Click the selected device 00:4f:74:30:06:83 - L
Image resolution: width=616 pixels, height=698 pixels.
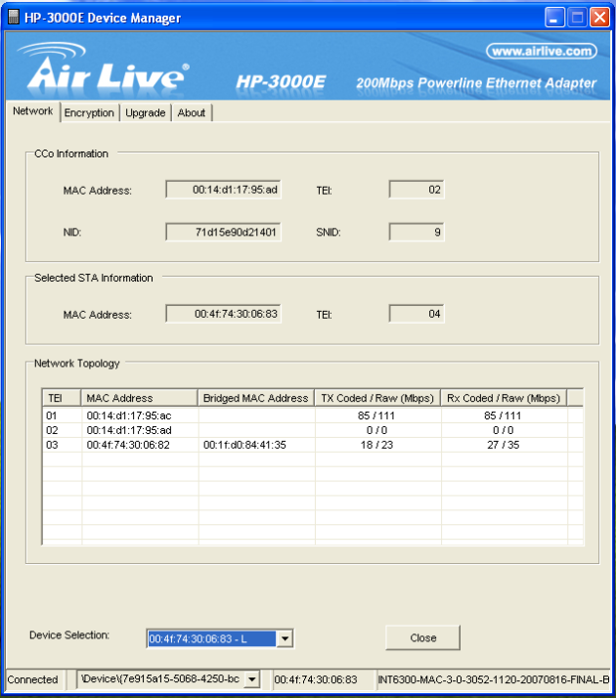click(212, 638)
